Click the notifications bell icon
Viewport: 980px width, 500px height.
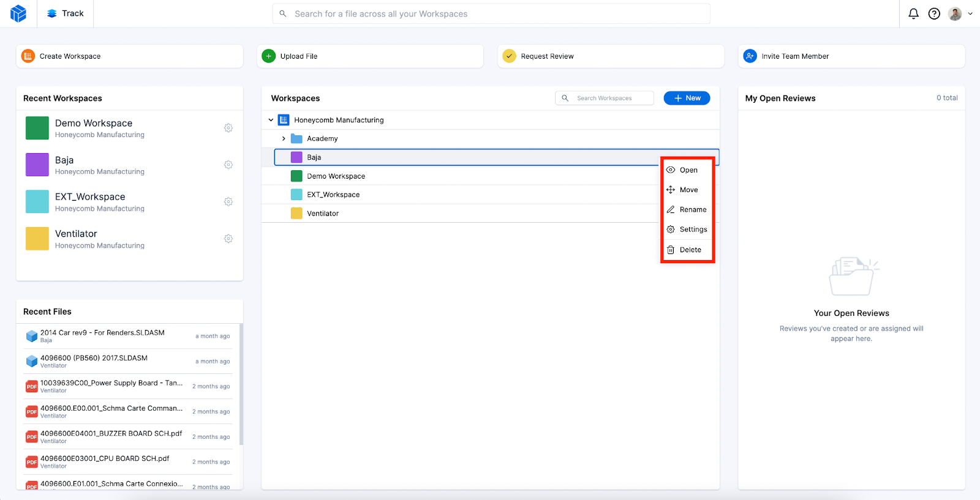tap(913, 13)
